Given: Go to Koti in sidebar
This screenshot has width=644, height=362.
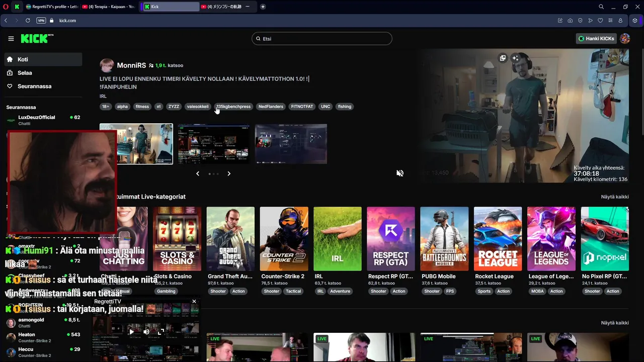Looking at the screenshot, I should (43, 59).
